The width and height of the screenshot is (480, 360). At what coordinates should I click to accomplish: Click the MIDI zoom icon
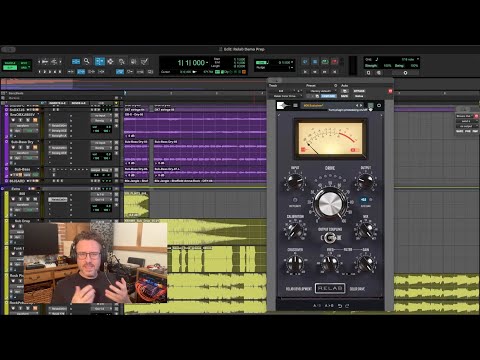[x=54, y=62]
